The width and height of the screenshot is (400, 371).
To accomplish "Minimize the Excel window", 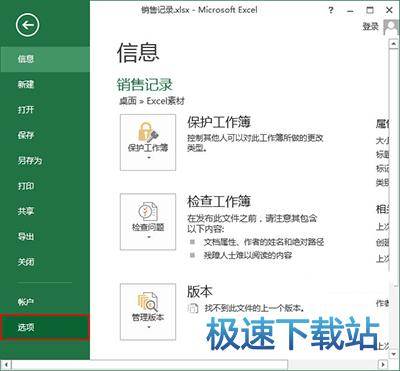I will 350,11.
